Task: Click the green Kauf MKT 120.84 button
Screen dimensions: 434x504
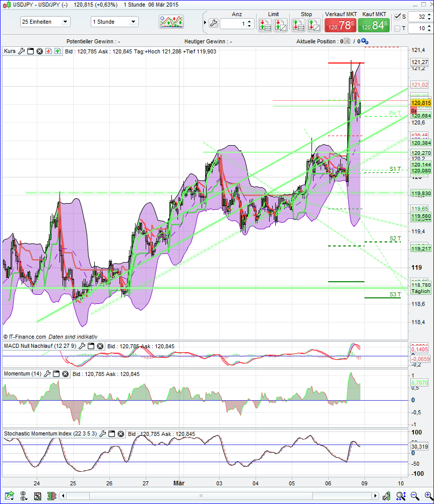Action: point(373,24)
